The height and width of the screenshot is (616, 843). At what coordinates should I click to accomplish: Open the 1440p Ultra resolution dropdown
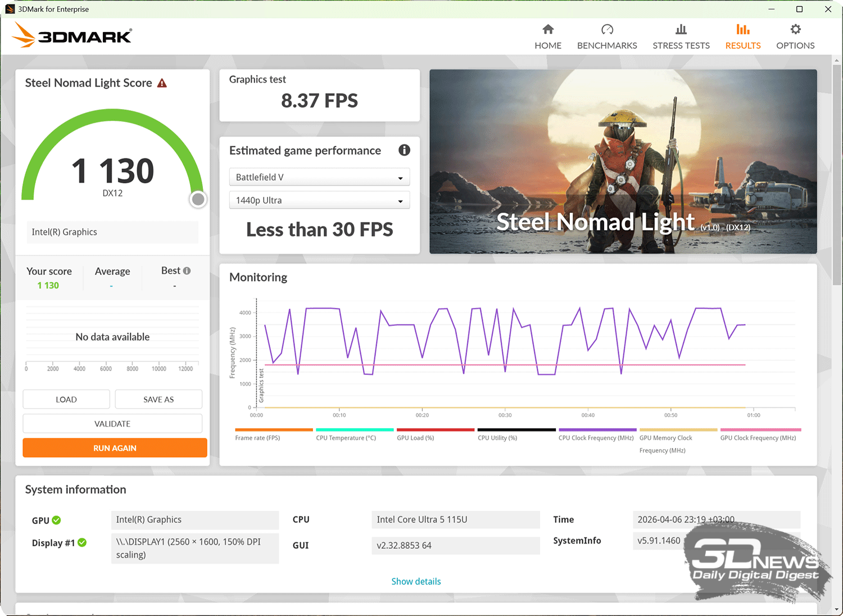[x=319, y=200]
